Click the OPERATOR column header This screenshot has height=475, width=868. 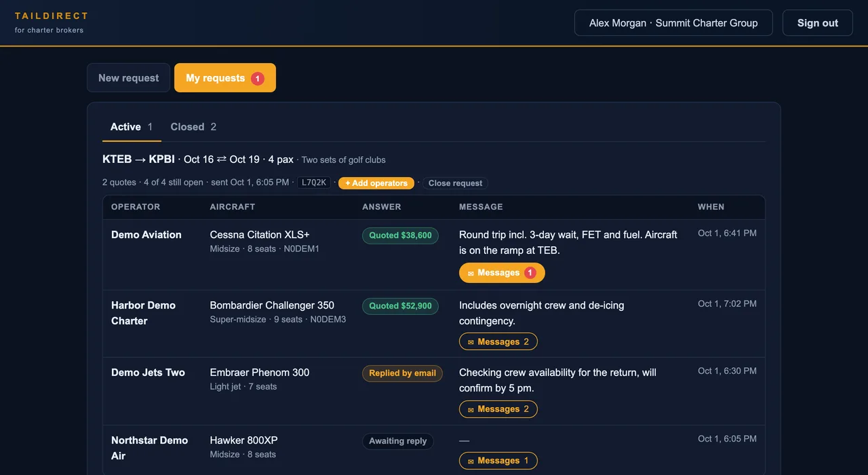tap(136, 207)
